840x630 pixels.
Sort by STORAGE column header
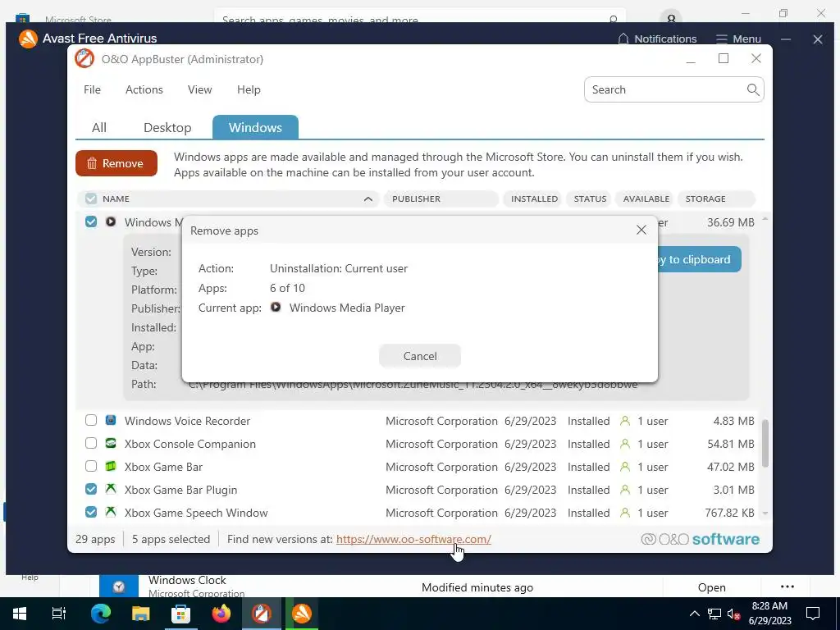716,199
